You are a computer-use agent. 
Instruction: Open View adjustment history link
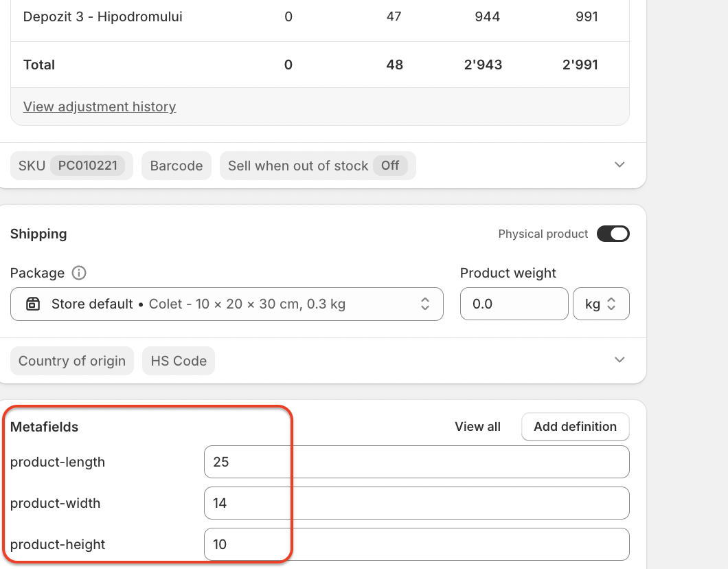(x=100, y=107)
